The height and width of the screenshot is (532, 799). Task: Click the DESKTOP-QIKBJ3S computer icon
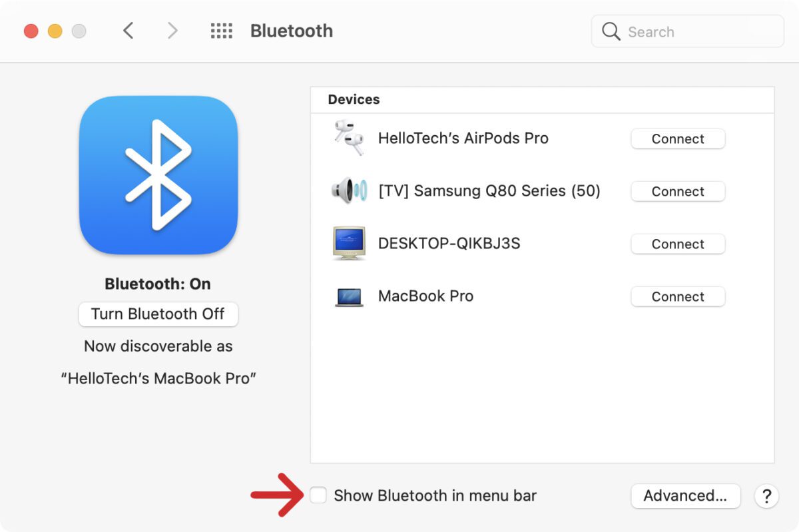349,244
